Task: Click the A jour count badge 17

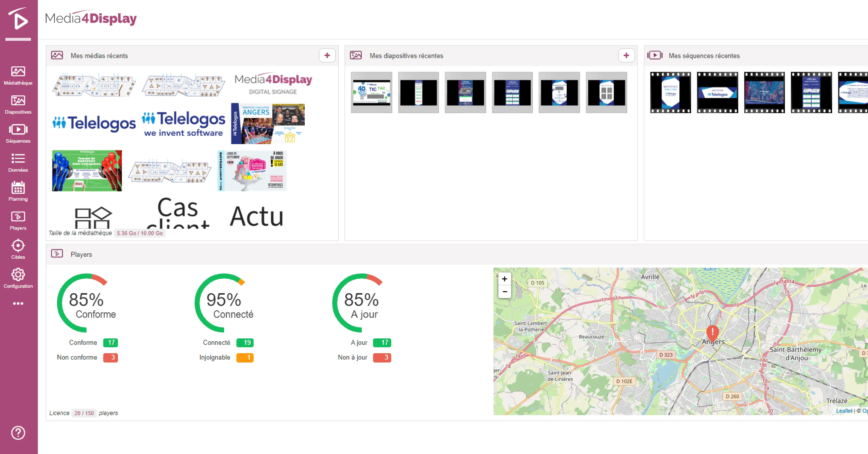Action: [382, 342]
